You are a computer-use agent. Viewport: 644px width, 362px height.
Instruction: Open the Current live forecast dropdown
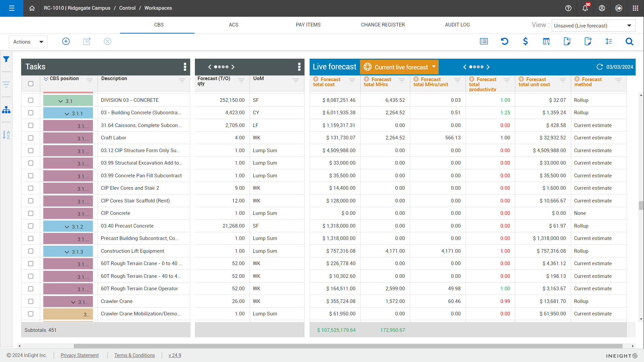pyautogui.click(x=399, y=67)
